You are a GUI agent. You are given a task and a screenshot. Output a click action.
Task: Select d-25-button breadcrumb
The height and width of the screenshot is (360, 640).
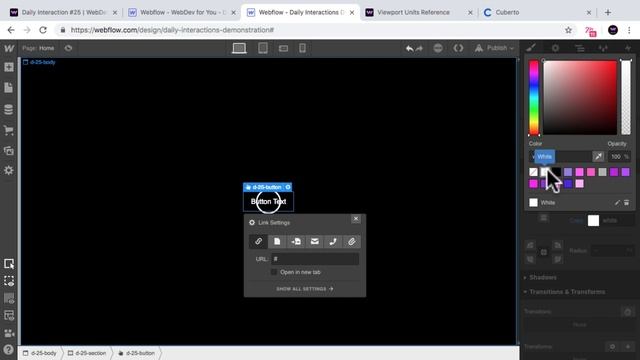[x=137, y=353]
